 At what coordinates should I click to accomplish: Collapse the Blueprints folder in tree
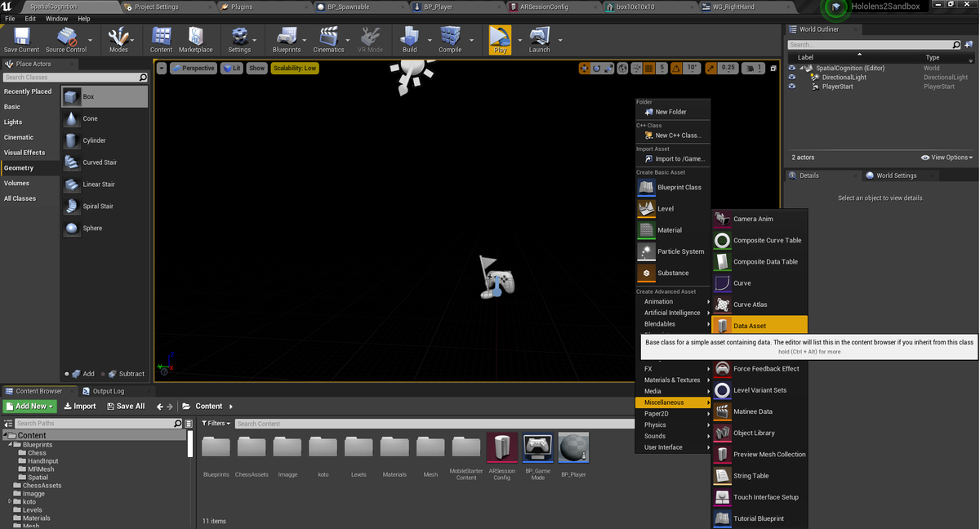(11, 445)
